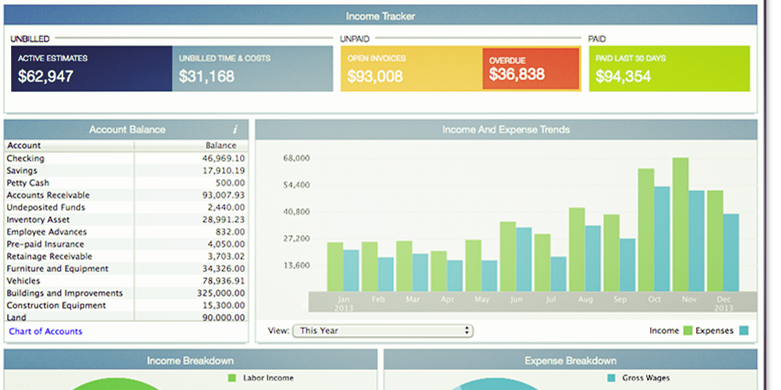Image resolution: width=781 pixels, height=390 pixels.
Task: Click the Balance column header
Action: [191, 146]
